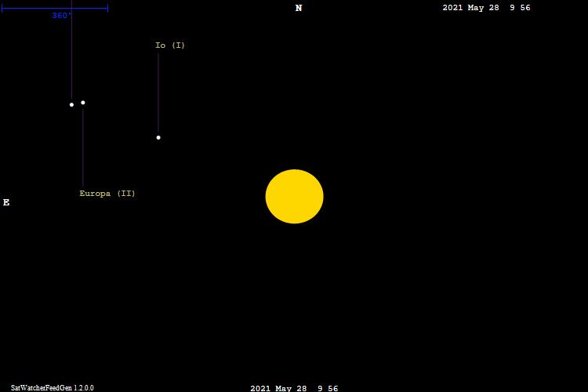Click the blue 360 arcsecond scale label
This screenshot has width=588, height=392.
pyautogui.click(x=62, y=16)
